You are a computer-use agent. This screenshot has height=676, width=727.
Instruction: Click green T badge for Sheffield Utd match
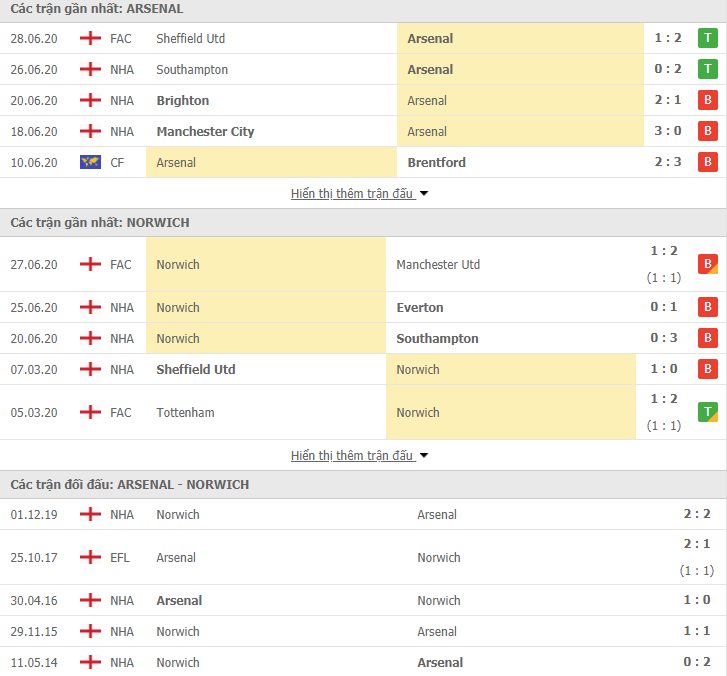(x=708, y=38)
